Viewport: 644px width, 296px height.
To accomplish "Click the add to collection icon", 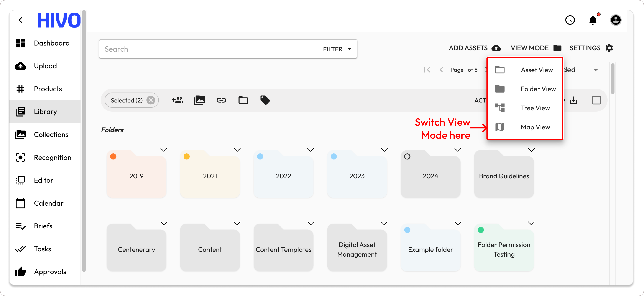I will coord(199,100).
